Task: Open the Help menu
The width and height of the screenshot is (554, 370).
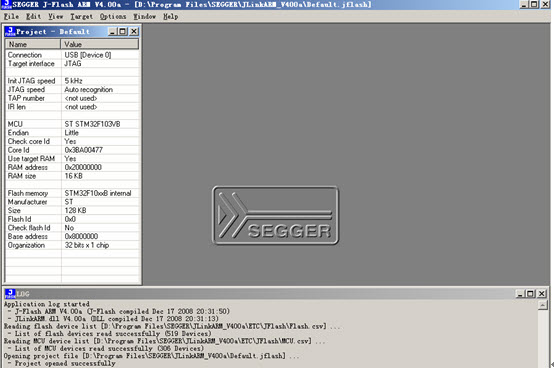Action: click(170, 16)
